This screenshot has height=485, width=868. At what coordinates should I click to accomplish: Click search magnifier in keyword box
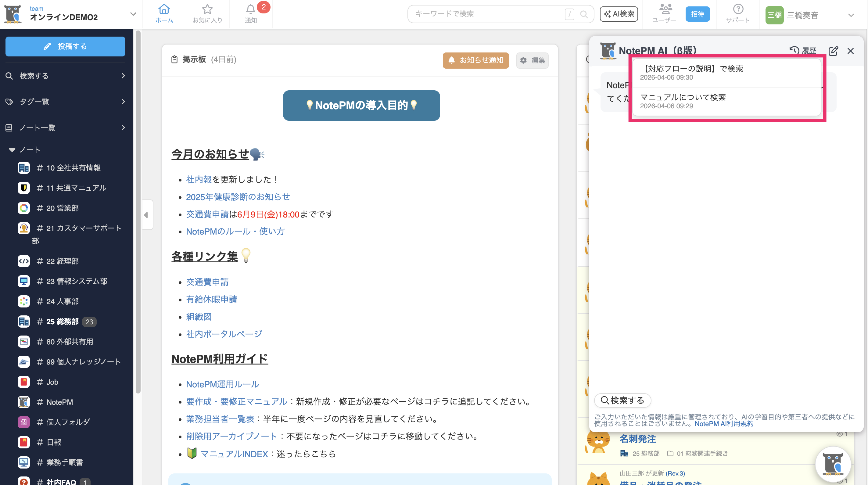(584, 14)
